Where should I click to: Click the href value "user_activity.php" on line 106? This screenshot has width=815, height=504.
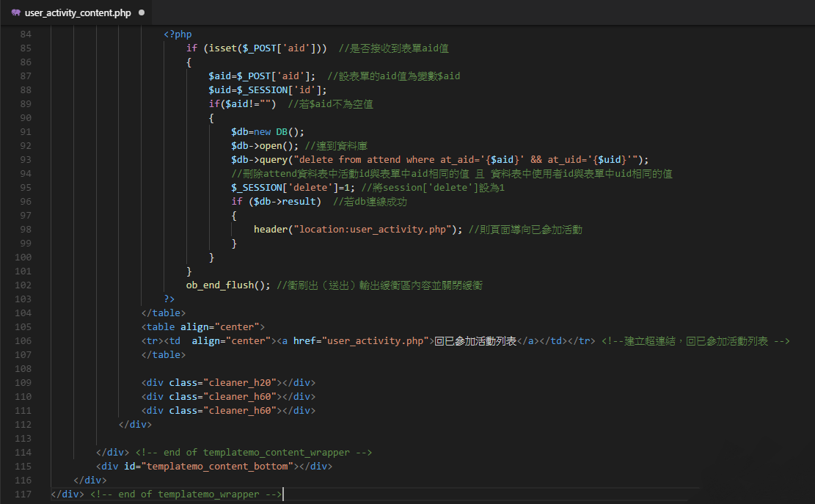[x=376, y=341]
